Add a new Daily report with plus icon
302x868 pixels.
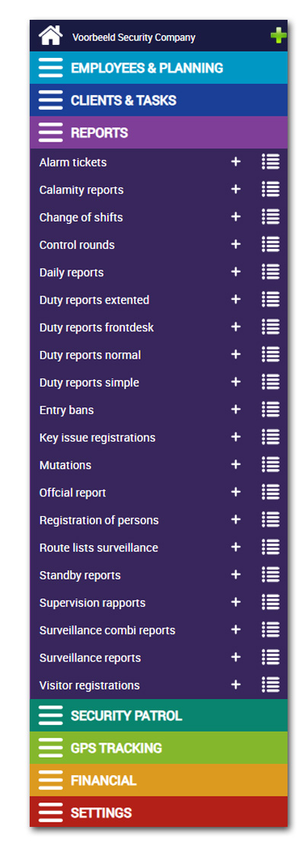pos(236,272)
